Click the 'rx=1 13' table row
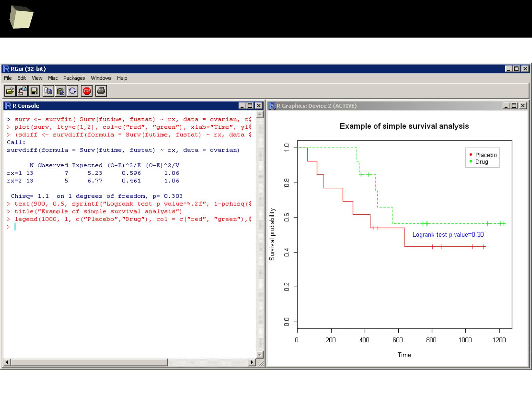Image resolution: width=532 pixels, height=399 pixels. click(93, 173)
